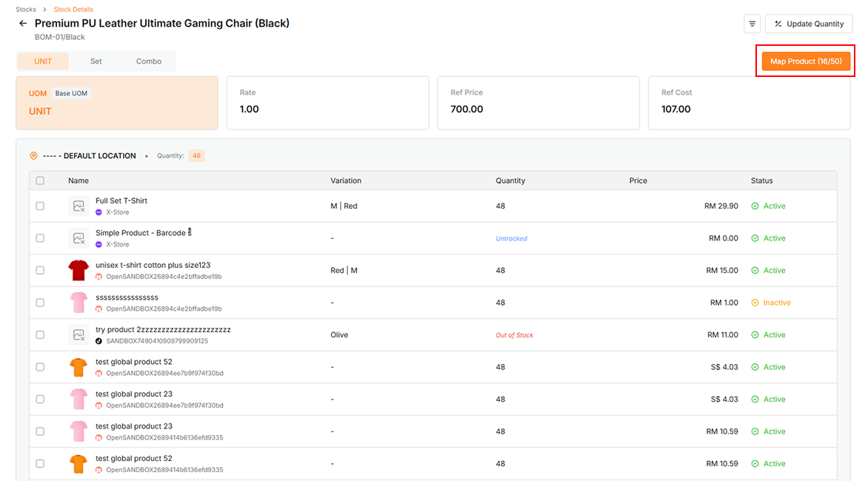Go back using the left arrow icon

(x=23, y=23)
